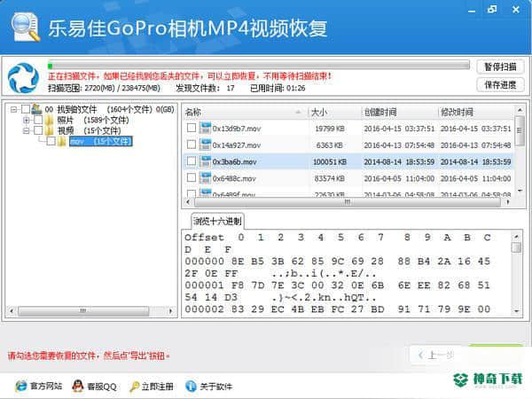Click file icon of 0x6488c.mov
Viewport: 532px width, 399px height.
tap(205, 178)
